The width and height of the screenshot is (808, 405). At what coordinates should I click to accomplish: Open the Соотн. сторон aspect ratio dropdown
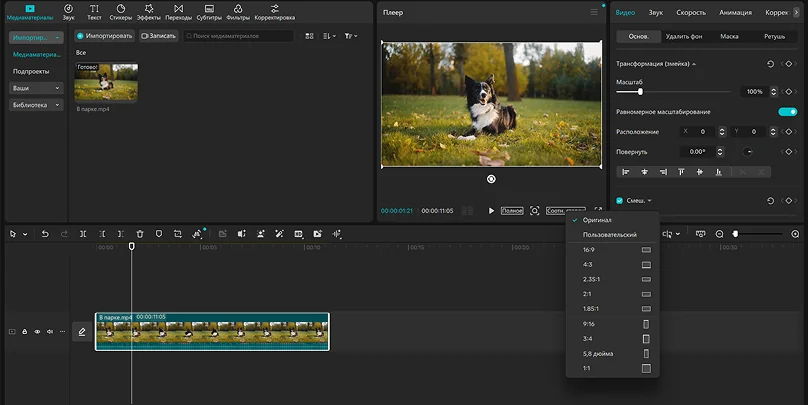tap(565, 210)
